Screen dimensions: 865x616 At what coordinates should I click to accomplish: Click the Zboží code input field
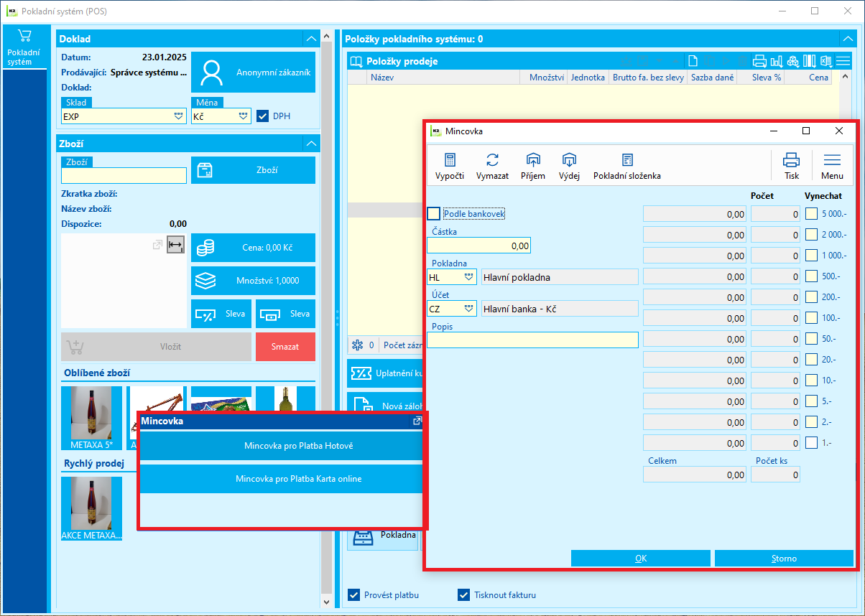pyautogui.click(x=124, y=175)
